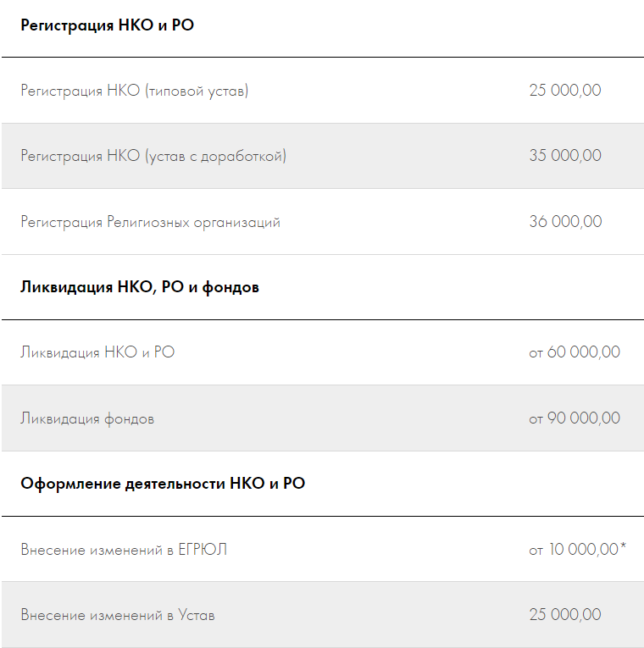
Task: Click the 'от 90 000,00' price
Action: pos(574,418)
